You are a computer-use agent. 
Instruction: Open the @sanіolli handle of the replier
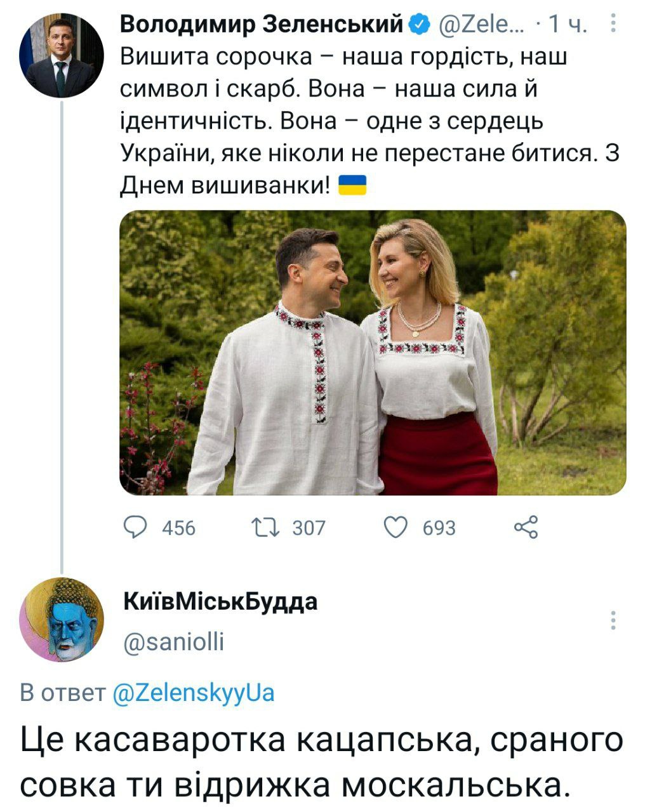pyautogui.click(x=174, y=643)
